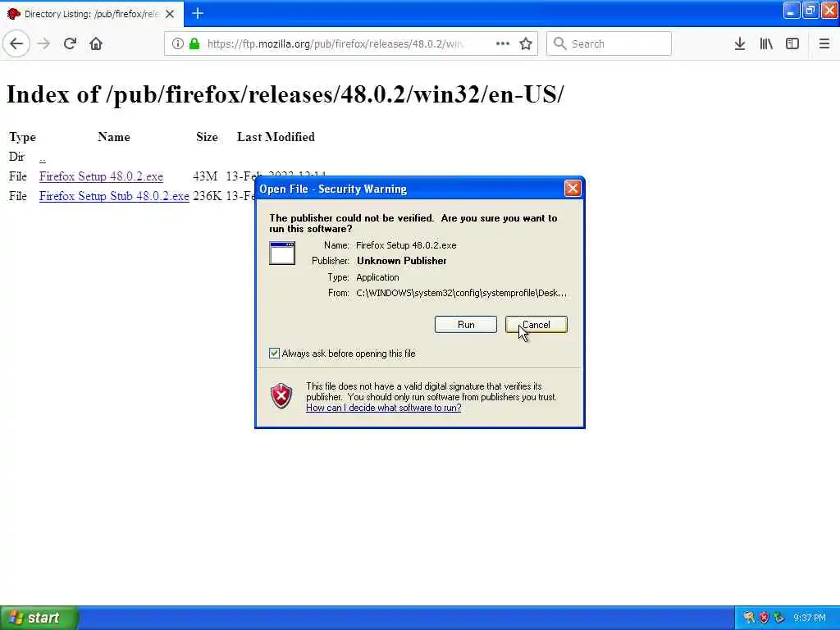This screenshot has width=840, height=630.
Task: Click the tray icon beside the clock
Action: click(x=779, y=618)
